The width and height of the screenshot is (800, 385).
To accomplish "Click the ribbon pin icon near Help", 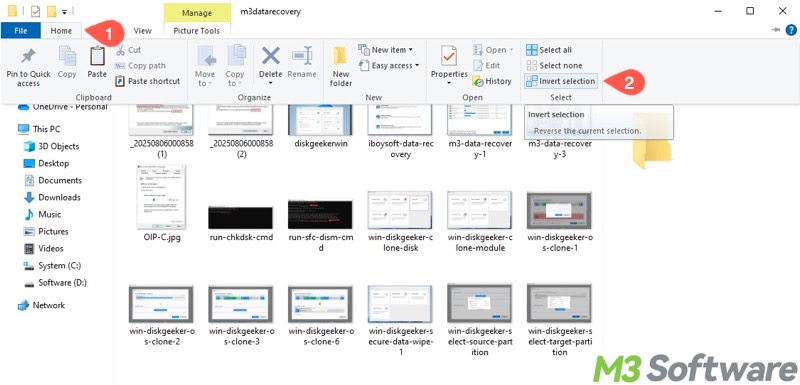I will [777, 30].
